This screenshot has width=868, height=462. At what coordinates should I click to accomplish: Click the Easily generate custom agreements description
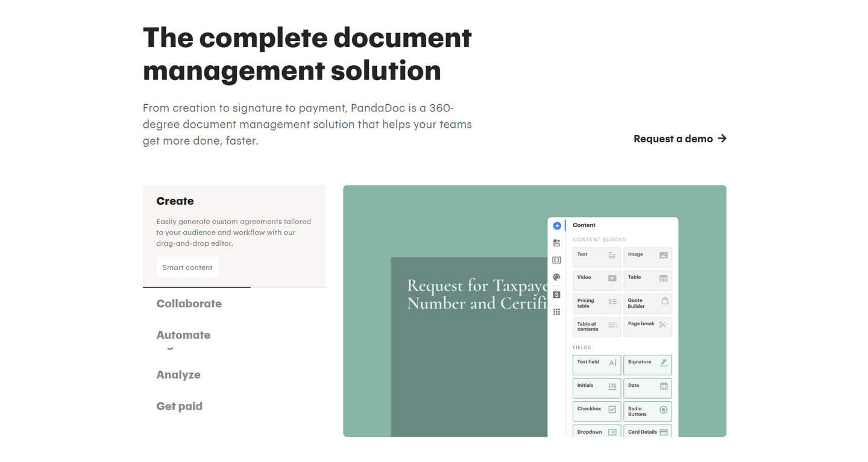point(234,233)
